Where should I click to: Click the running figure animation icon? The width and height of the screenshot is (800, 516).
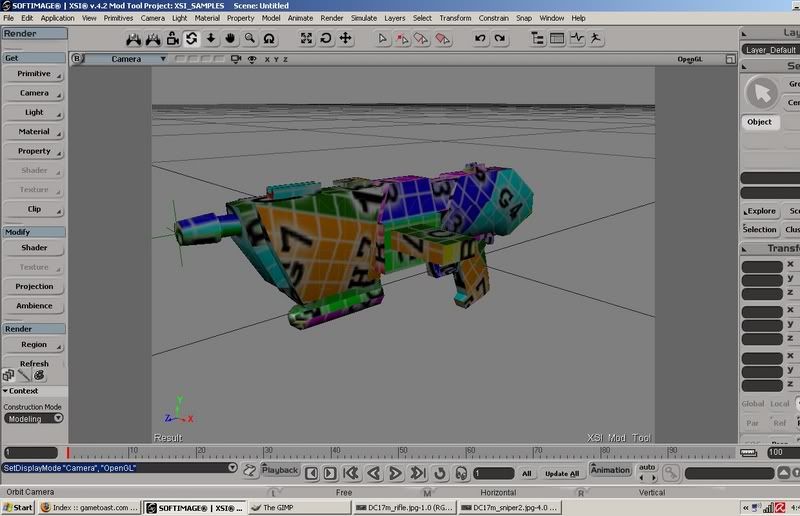click(595, 38)
